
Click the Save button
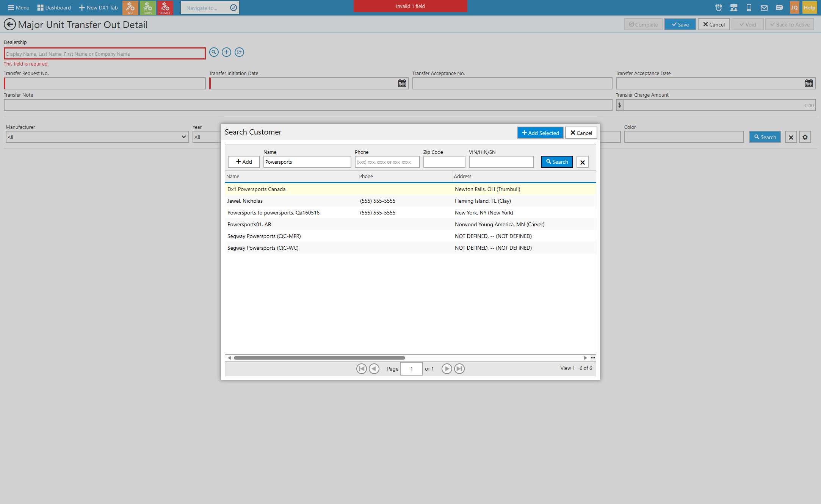click(x=680, y=25)
